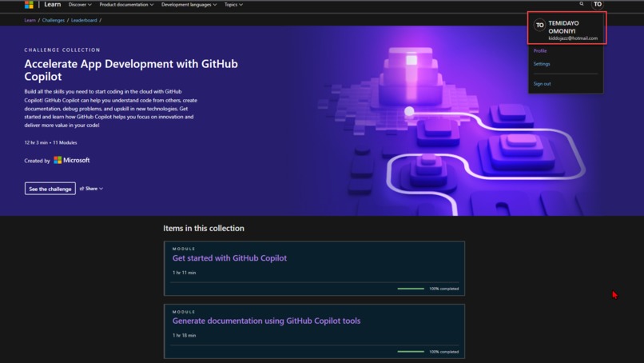This screenshot has width=644, height=363.
Task: Click progress bar of Get started module
Action: 411,289
